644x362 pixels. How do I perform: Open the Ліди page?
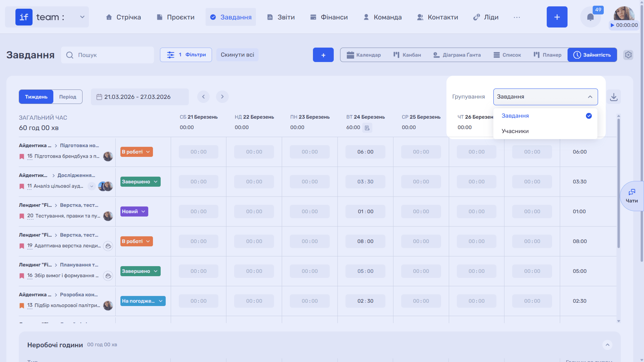486,17
